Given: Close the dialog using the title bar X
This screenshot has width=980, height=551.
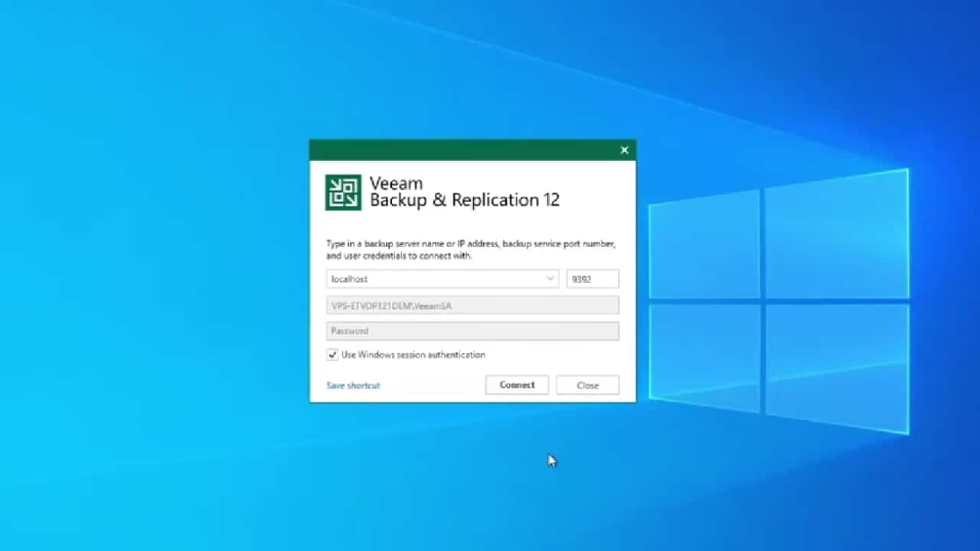Looking at the screenshot, I should (624, 150).
